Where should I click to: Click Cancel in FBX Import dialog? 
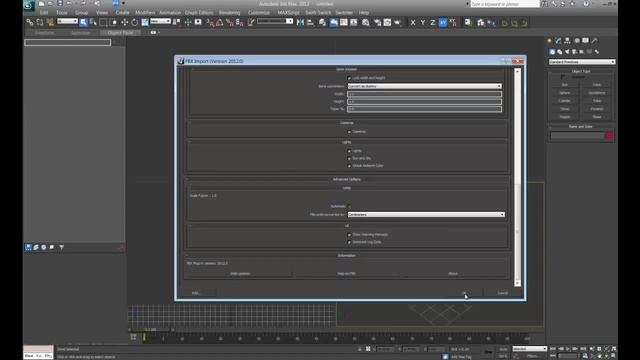[x=502, y=293]
